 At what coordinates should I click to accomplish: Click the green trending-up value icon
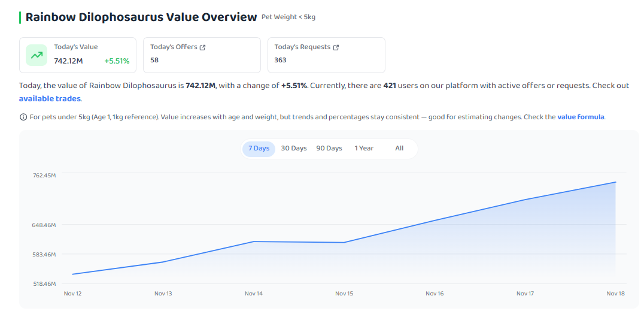(x=37, y=55)
